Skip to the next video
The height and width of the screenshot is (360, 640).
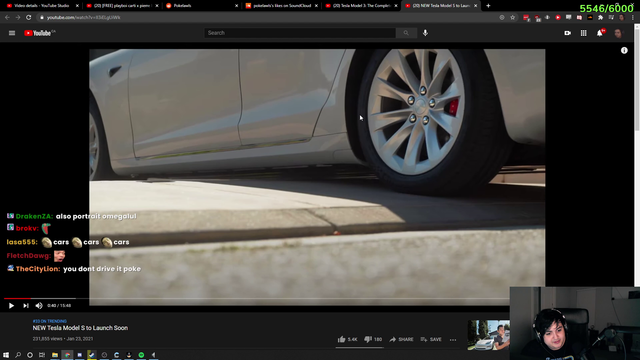coord(26,305)
